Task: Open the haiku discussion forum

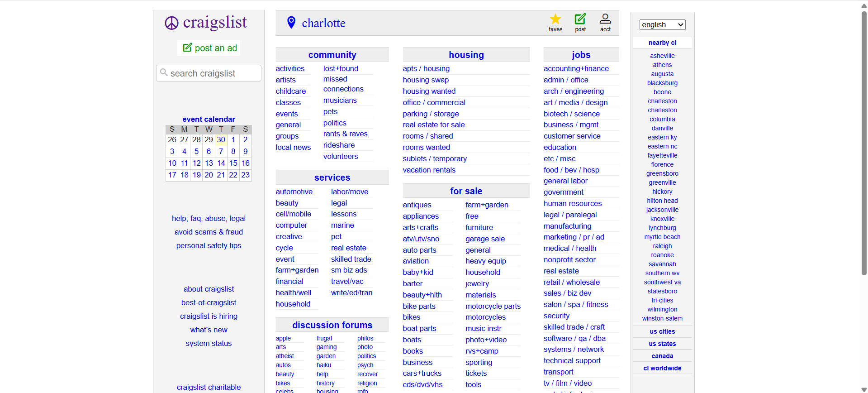Action: pyautogui.click(x=324, y=365)
